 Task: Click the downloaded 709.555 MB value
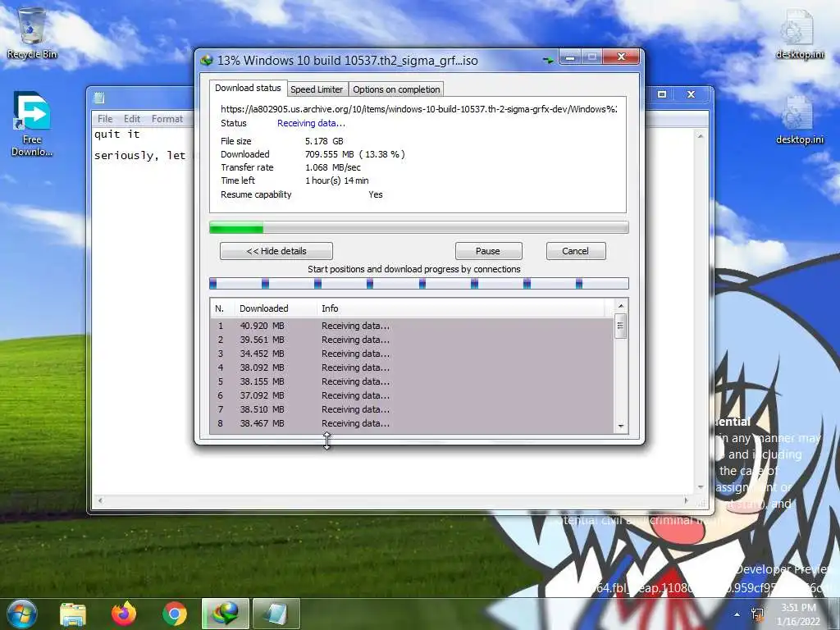pyautogui.click(x=330, y=154)
